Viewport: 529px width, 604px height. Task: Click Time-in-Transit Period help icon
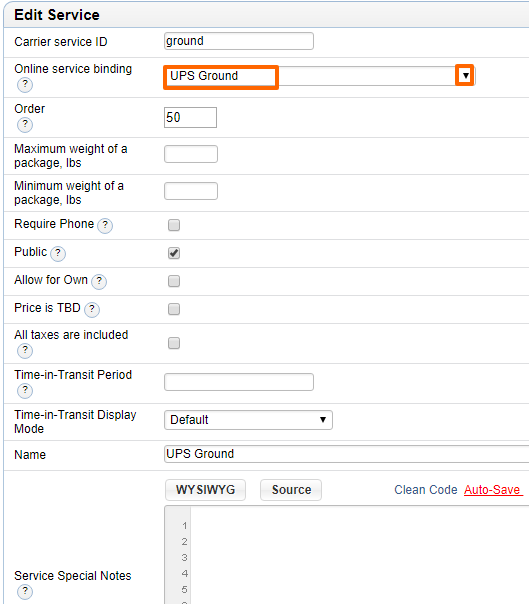25,391
